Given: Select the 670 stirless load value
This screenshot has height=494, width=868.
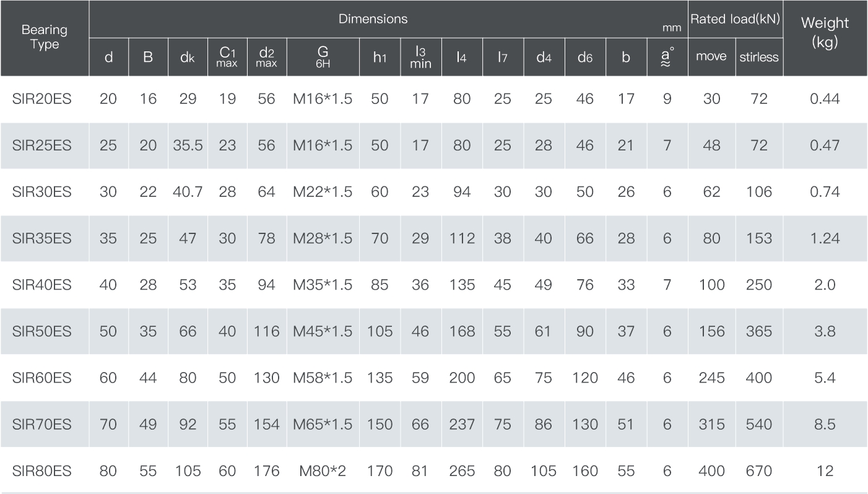Looking at the screenshot, I should (x=758, y=471).
